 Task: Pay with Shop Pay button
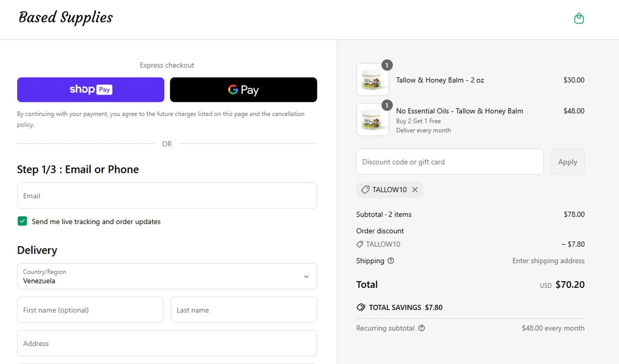tap(90, 90)
